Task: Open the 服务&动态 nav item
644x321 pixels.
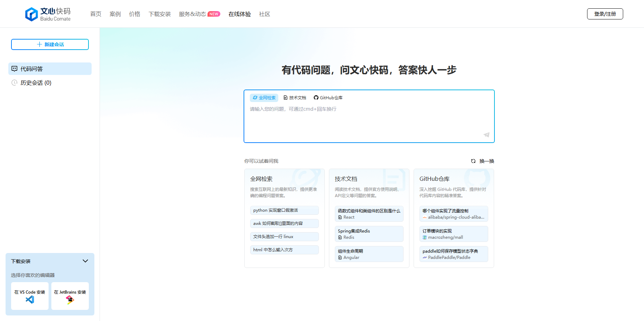Action: [193, 14]
